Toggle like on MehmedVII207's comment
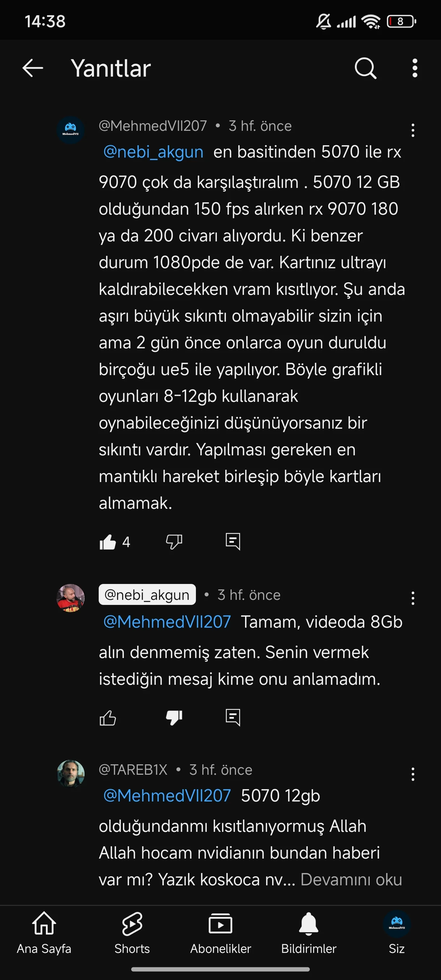Image resolution: width=441 pixels, height=980 pixels. (108, 542)
